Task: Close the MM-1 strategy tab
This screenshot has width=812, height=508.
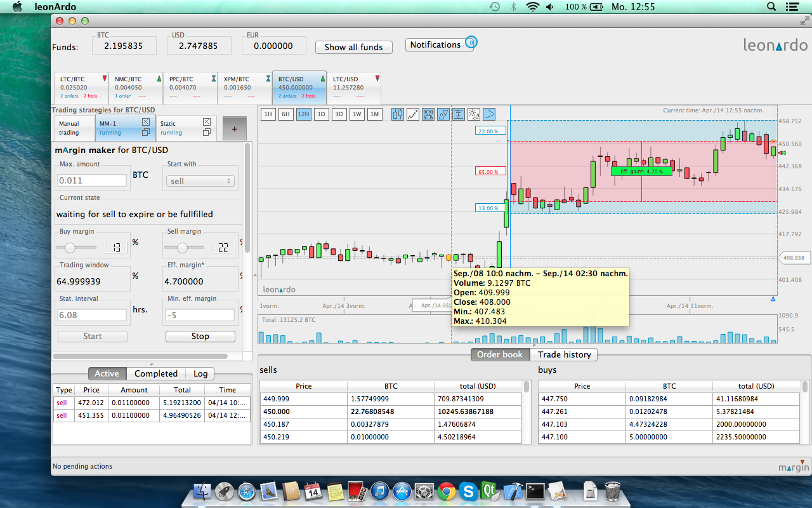Action: pos(145,122)
